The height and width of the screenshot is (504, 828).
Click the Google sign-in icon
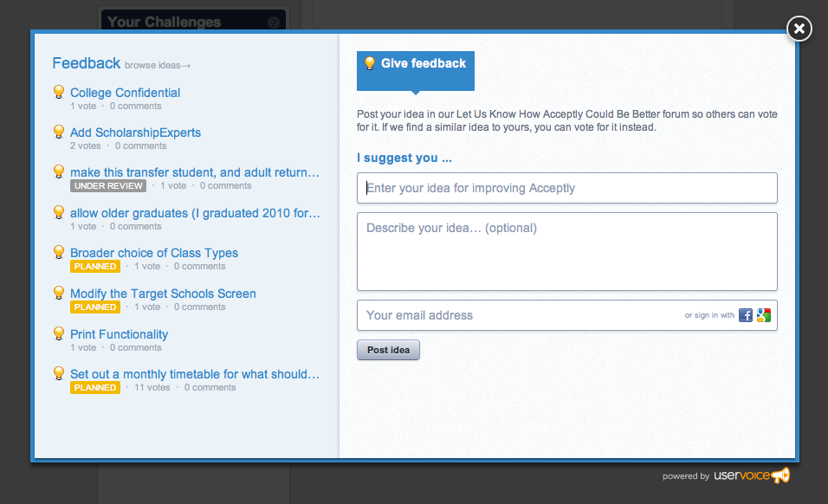point(764,315)
